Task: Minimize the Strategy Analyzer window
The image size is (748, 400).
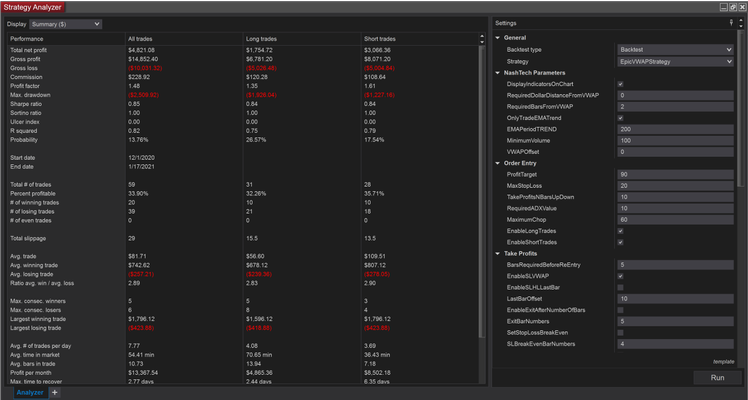Action: 722,7
